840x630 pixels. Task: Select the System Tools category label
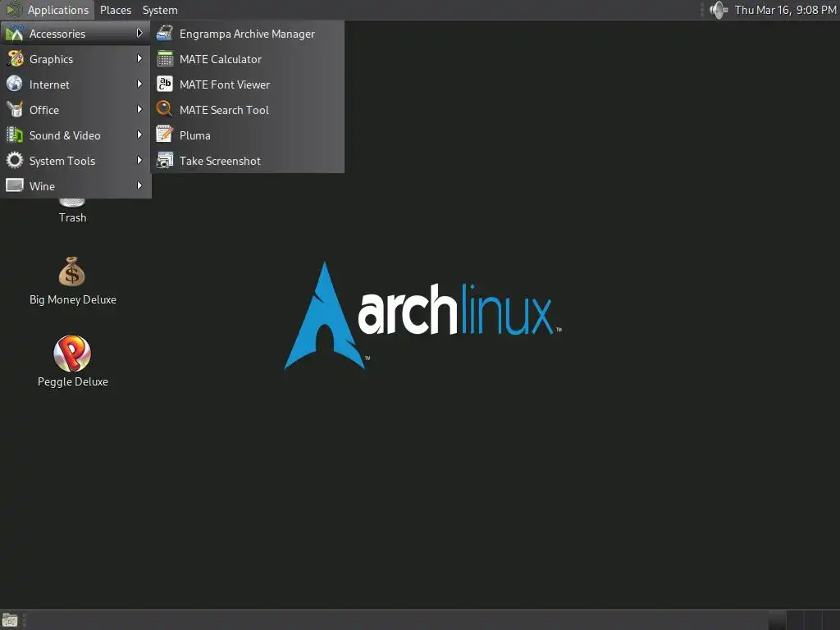click(62, 161)
